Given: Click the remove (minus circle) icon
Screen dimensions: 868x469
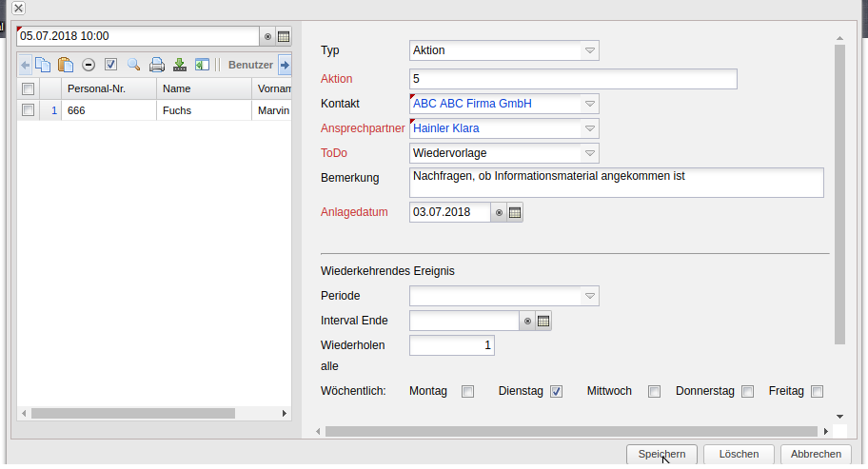Looking at the screenshot, I should click(89, 65).
